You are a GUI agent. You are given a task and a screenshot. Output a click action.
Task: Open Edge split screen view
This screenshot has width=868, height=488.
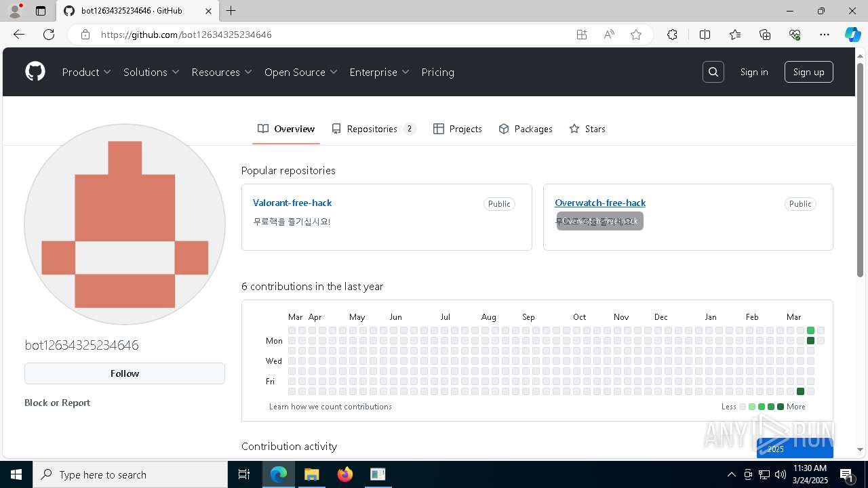[705, 35]
